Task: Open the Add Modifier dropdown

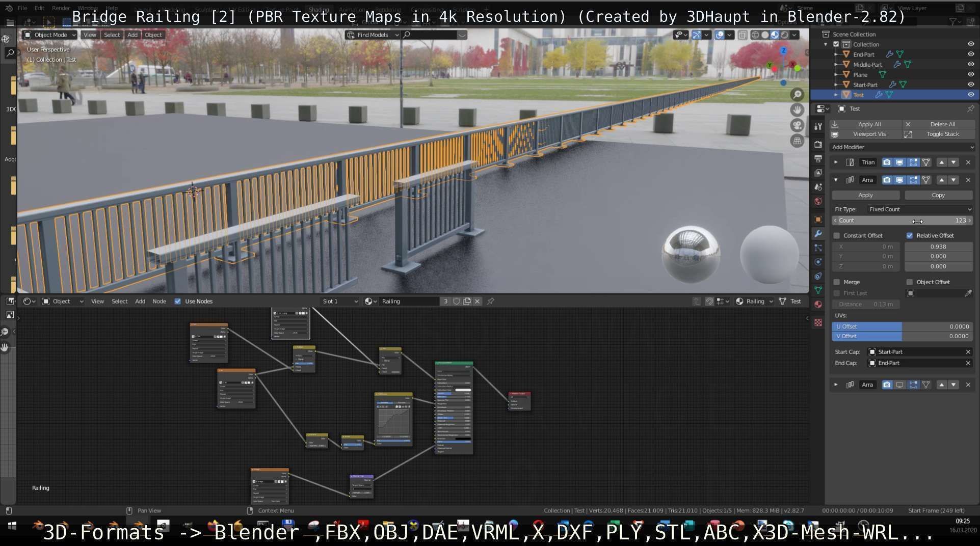Action: [x=902, y=147]
